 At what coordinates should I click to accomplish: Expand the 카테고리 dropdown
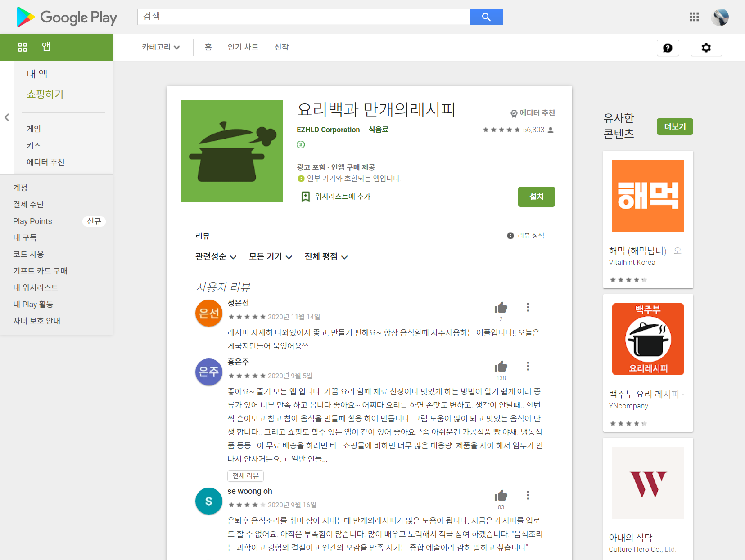click(161, 47)
